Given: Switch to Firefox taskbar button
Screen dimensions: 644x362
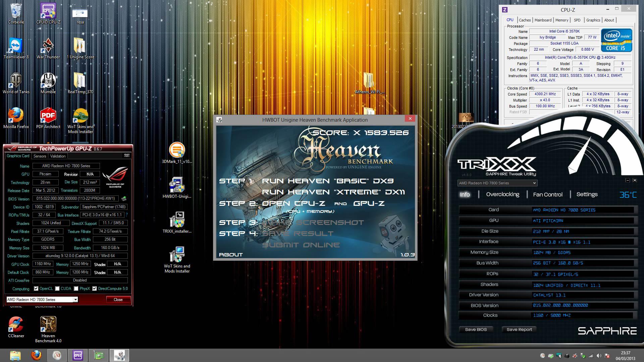Looking at the screenshot, I should point(36,355).
